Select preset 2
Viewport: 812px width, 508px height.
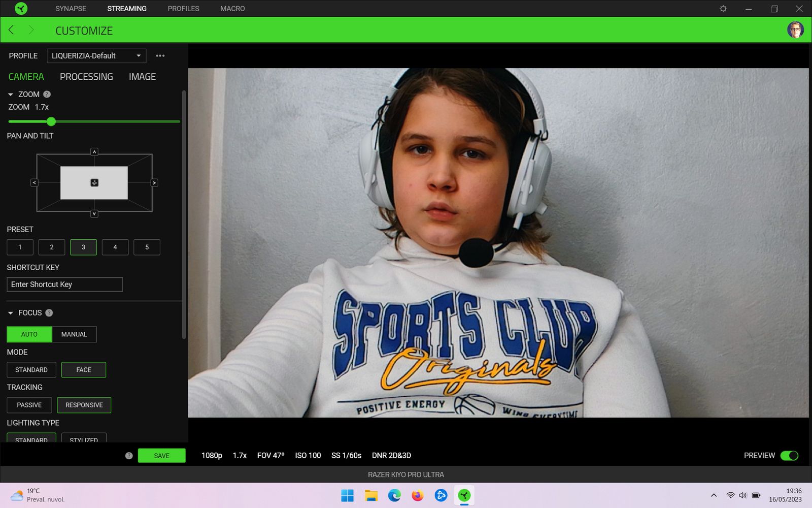click(52, 247)
